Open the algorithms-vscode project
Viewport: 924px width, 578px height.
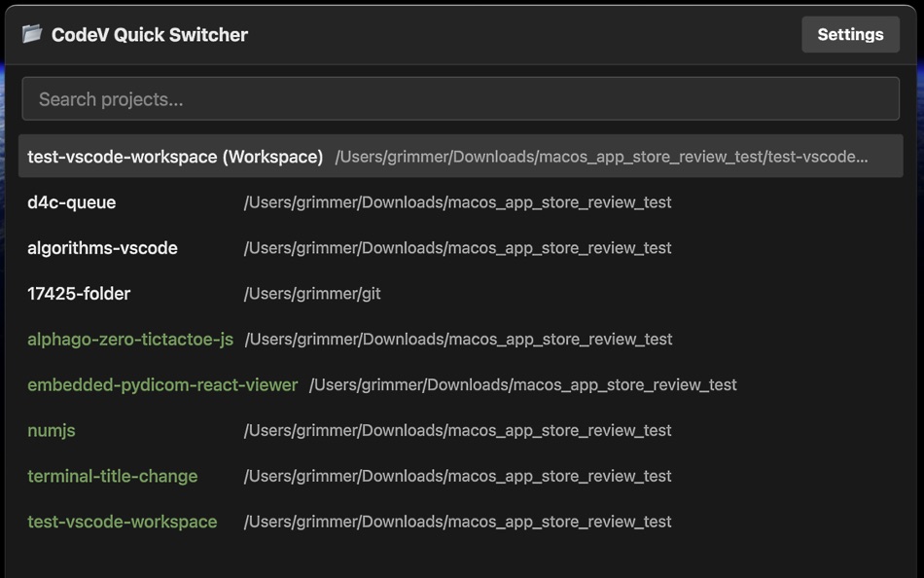click(101, 248)
